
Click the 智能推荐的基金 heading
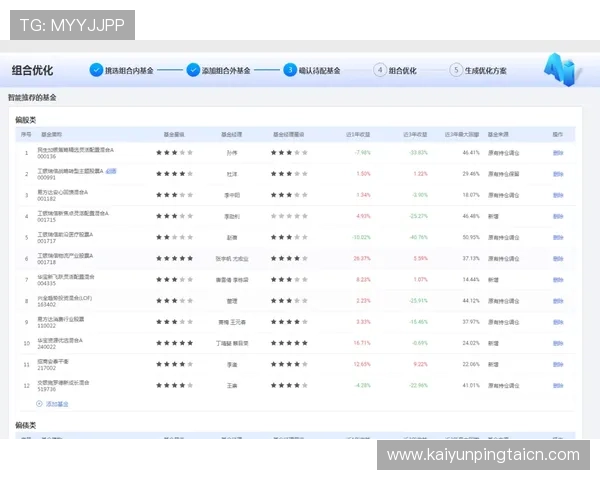pos(32,98)
